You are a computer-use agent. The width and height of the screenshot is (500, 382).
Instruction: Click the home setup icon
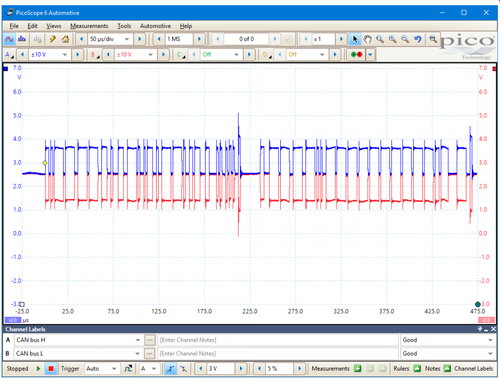(65, 39)
